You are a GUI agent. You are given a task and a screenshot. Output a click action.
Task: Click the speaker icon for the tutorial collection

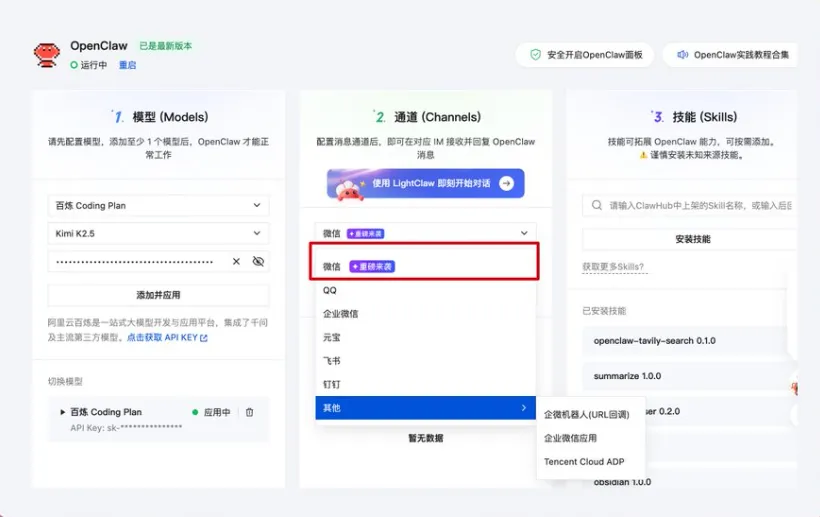point(682,54)
